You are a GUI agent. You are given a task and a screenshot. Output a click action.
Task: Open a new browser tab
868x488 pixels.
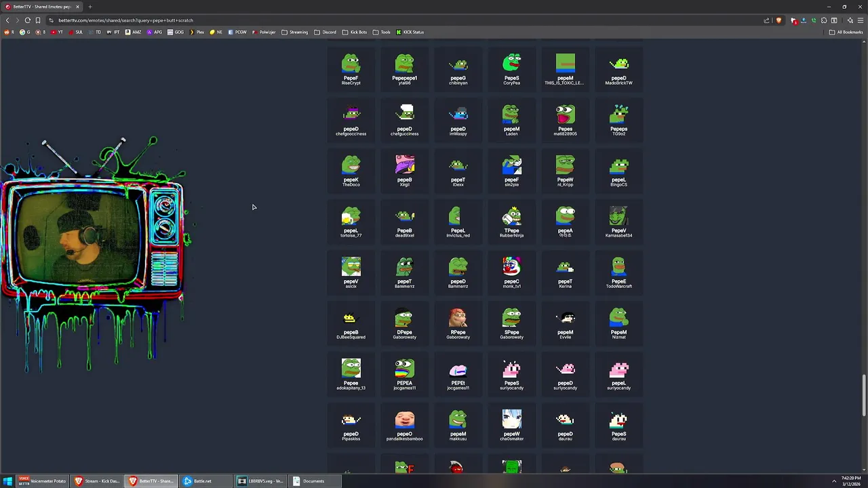[x=90, y=7]
